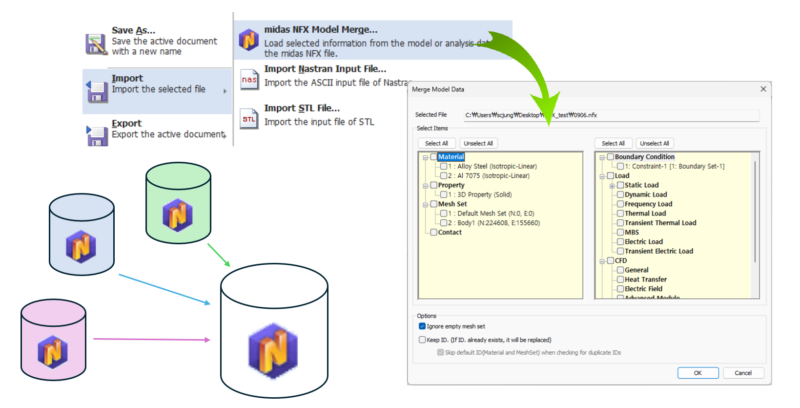Screen dimensions: 800x408
Task: Check the Material checkbox
Action: tap(434, 157)
